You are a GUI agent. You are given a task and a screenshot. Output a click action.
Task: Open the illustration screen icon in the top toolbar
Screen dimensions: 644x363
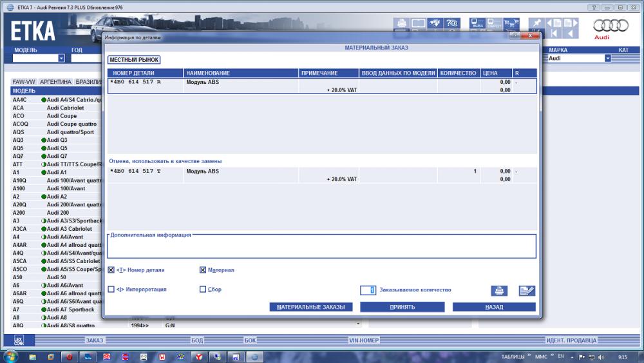coord(419,23)
